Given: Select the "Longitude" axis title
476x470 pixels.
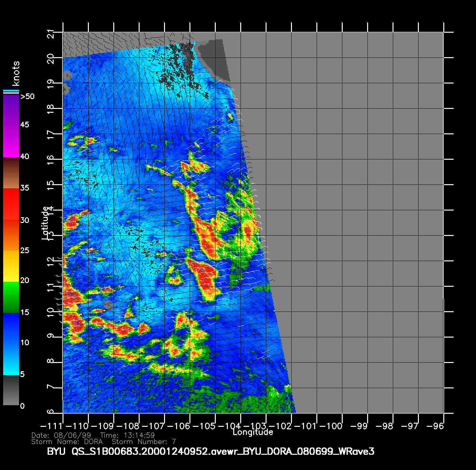Looking at the screenshot, I should click(253, 432).
